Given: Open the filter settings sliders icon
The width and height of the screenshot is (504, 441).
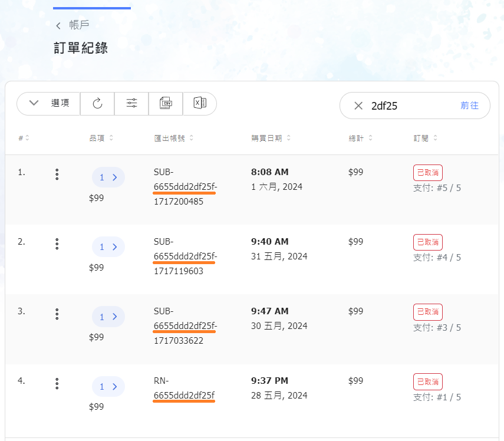Looking at the screenshot, I should [132, 103].
